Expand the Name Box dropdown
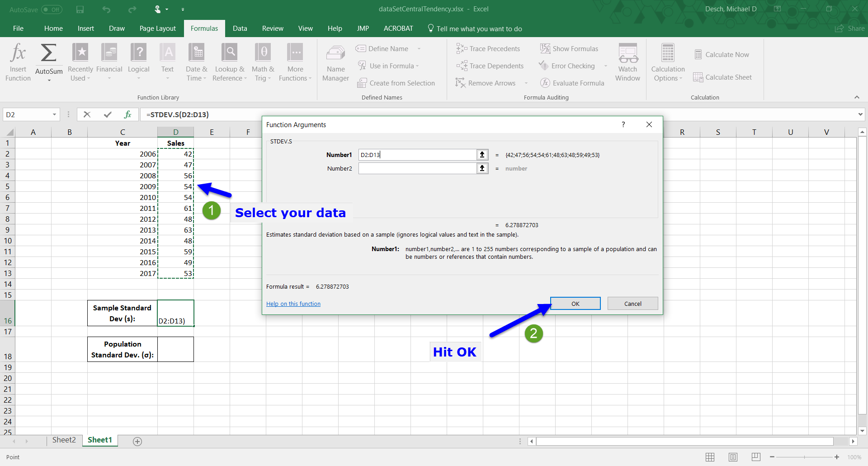The width and height of the screenshot is (868, 466). [54, 115]
